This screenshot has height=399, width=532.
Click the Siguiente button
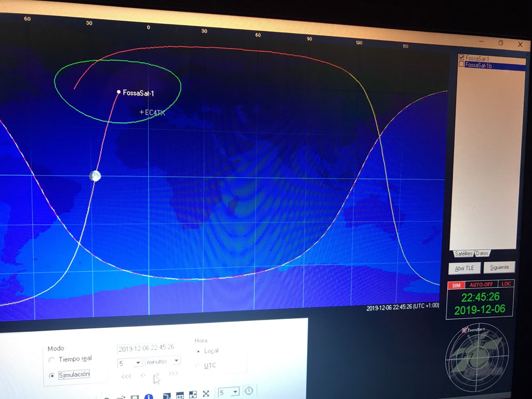(x=499, y=267)
